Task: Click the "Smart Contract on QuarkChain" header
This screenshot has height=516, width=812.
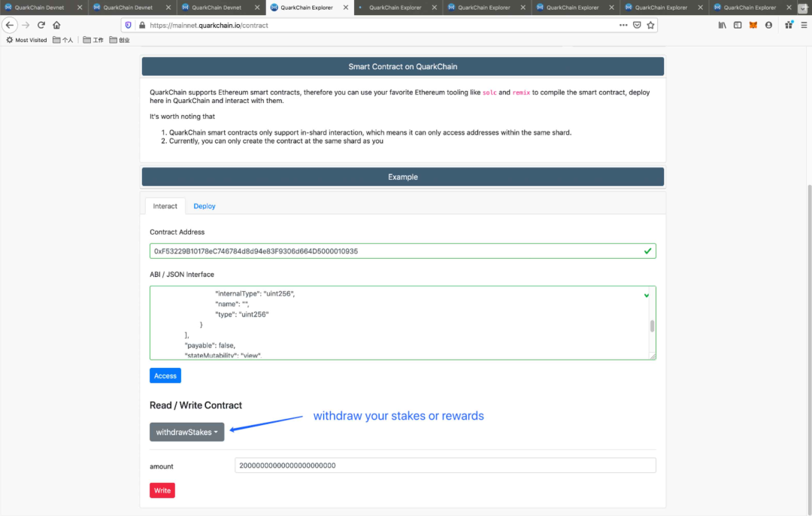Action: (403, 66)
